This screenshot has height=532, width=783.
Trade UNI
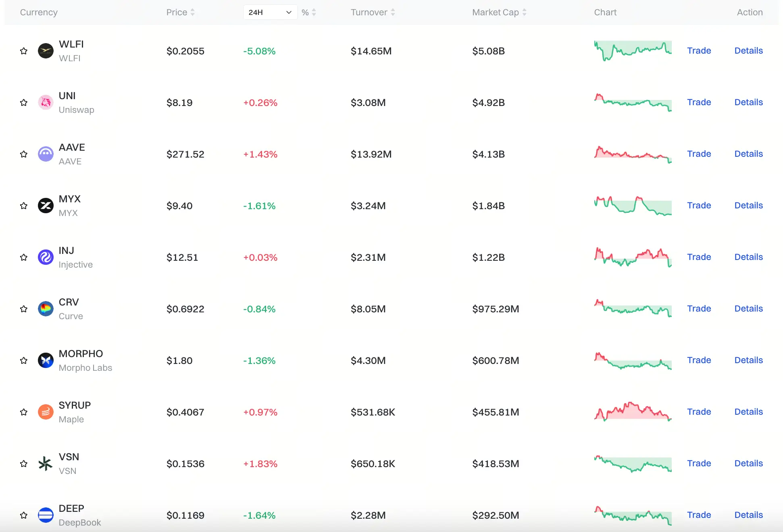tap(699, 102)
